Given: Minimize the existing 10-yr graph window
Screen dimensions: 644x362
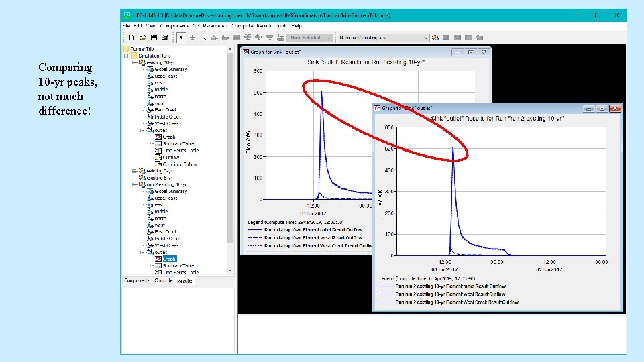Looking at the screenshot, I should pos(458,52).
